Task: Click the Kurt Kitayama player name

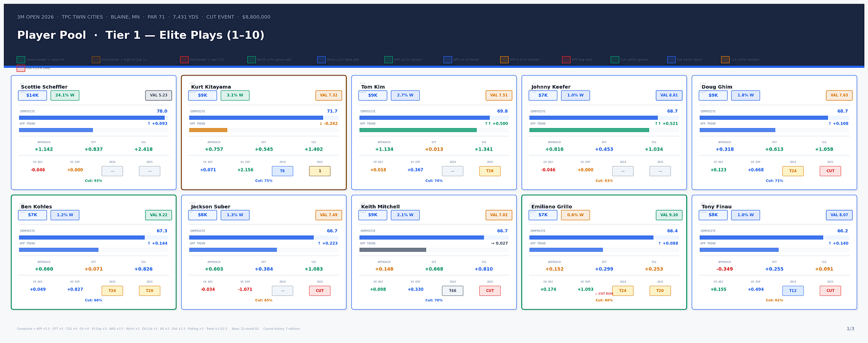Action: click(211, 87)
